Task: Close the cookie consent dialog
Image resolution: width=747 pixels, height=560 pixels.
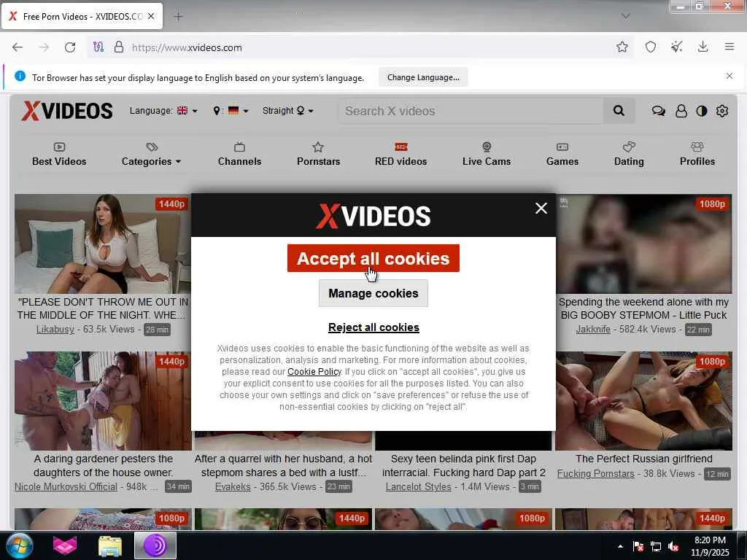Action: (541, 208)
